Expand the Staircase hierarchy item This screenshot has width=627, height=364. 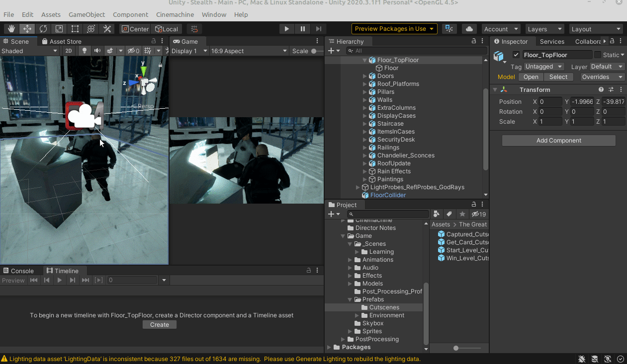[x=365, y=124]
